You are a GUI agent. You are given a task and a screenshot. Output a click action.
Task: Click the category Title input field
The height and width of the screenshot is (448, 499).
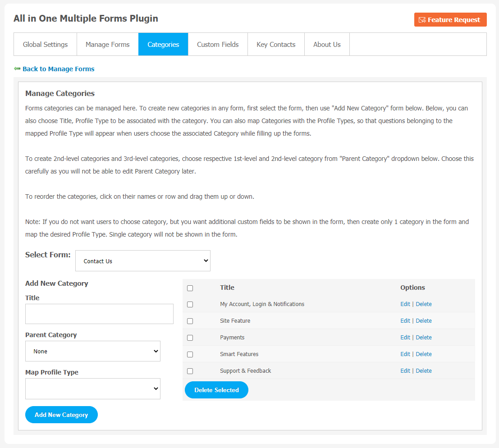[x=99, y=314]
